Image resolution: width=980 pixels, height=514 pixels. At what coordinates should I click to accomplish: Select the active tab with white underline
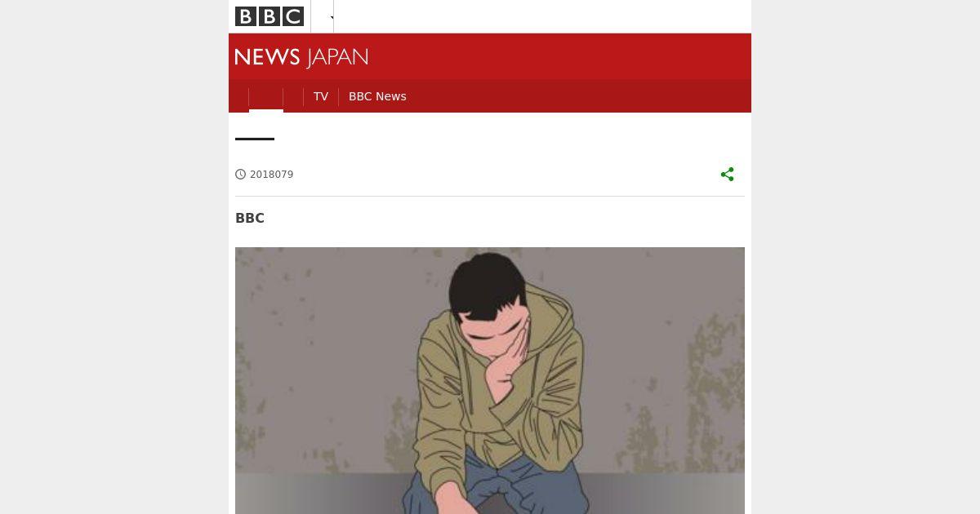266,96
